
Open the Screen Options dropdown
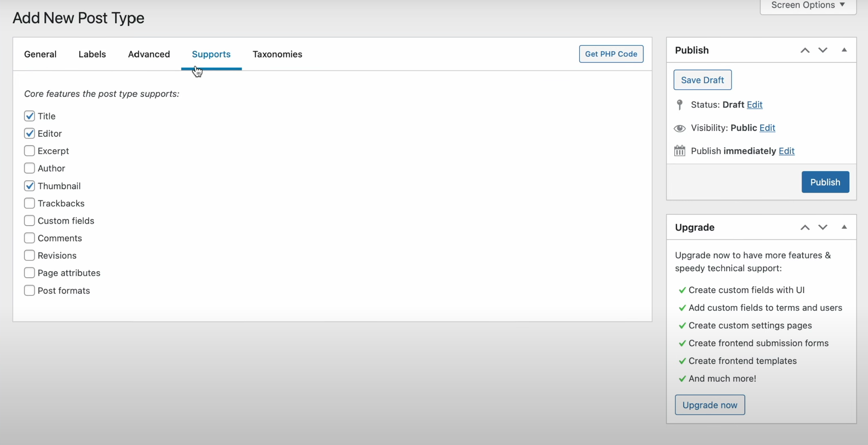click(808, 6)
